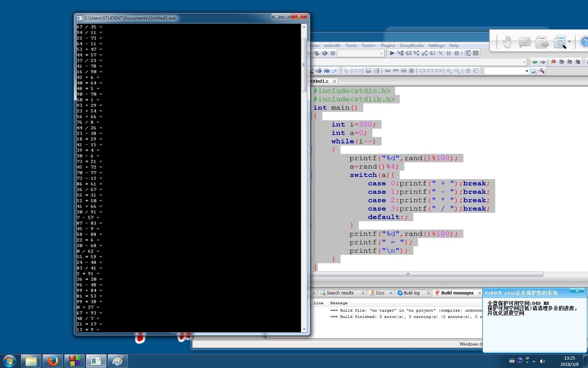This screenshot has width=588, height=368.
Task: Show hidden tray icons arrow
Action: [534, 361]
